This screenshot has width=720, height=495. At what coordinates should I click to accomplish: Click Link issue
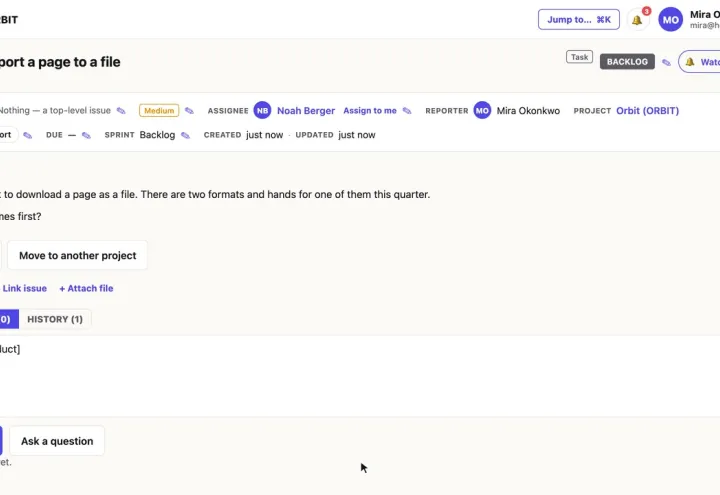point(22,288)
